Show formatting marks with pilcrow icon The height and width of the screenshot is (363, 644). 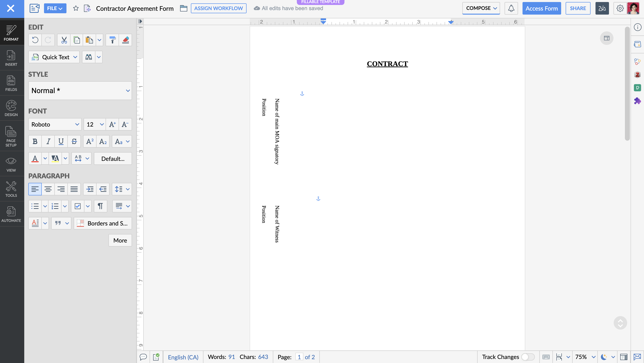[x=100, y=206]
